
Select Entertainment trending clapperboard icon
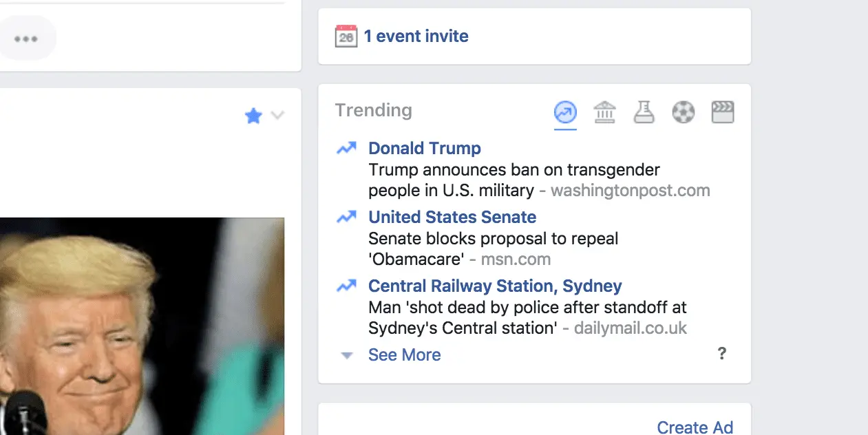coord(722,112)
